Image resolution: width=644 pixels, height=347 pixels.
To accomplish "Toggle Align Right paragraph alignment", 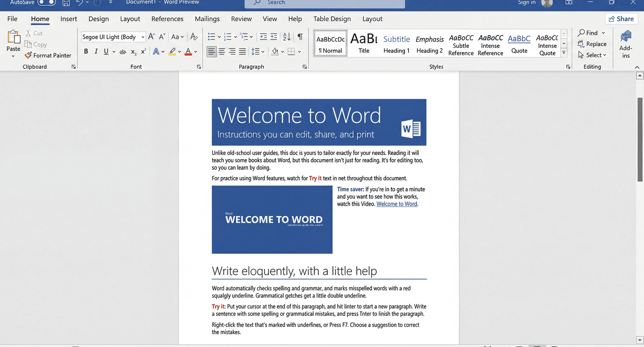I will click(232, 52).
